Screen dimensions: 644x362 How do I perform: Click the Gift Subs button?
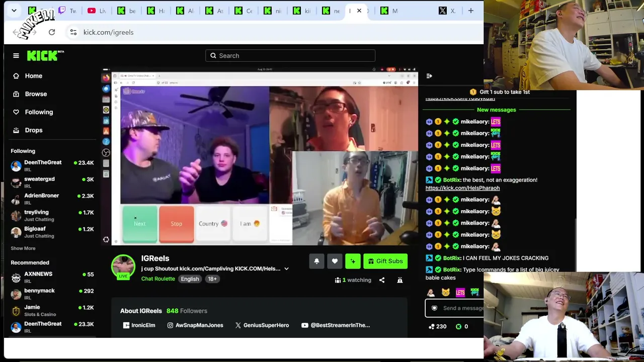coord(385,261)
